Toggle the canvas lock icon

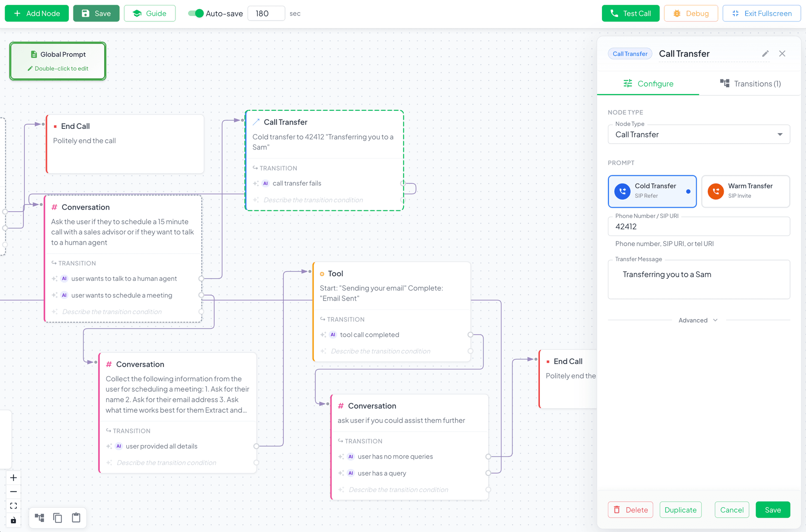tap(13, 520)
